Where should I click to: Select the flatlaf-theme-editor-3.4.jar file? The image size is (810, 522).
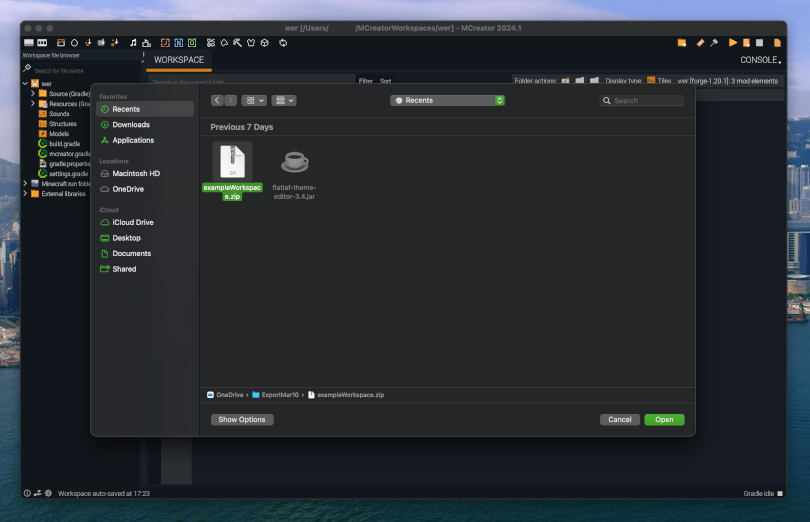coord(294,173)
